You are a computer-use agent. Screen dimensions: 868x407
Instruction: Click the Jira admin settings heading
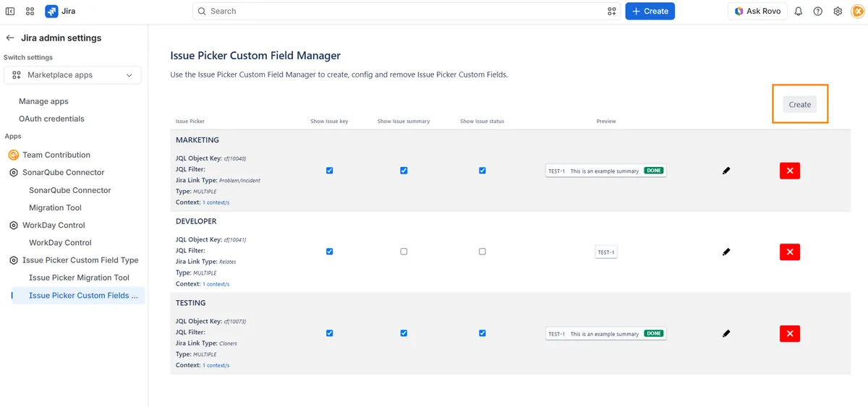click(61, 38)
